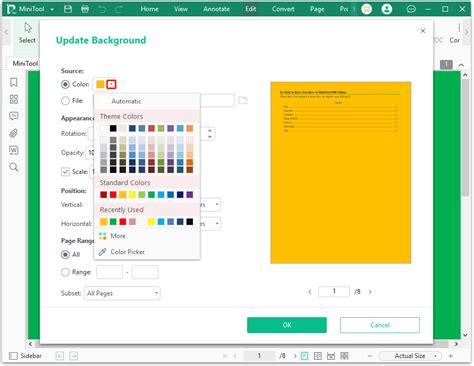Click the Redo arrow icon
474x366 pixels.
coord(119,9)
